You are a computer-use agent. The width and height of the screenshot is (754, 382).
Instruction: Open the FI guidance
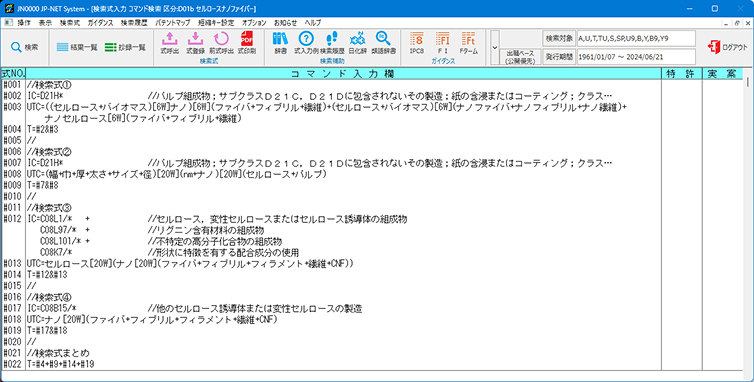(442, 42)
